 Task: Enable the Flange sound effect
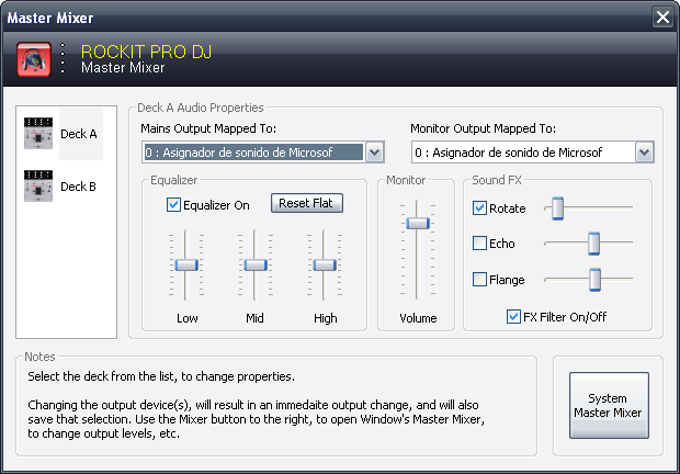click(479, 279)
